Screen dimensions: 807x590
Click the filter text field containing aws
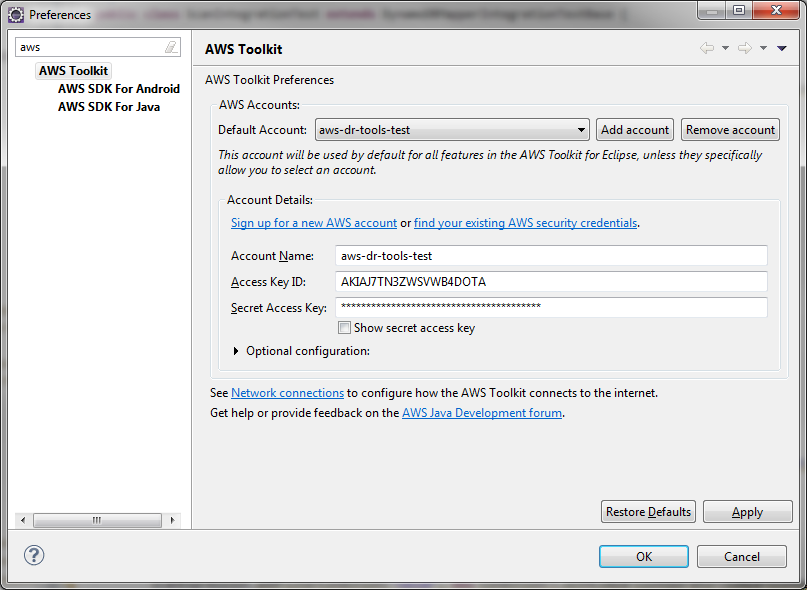click(90, 47)
